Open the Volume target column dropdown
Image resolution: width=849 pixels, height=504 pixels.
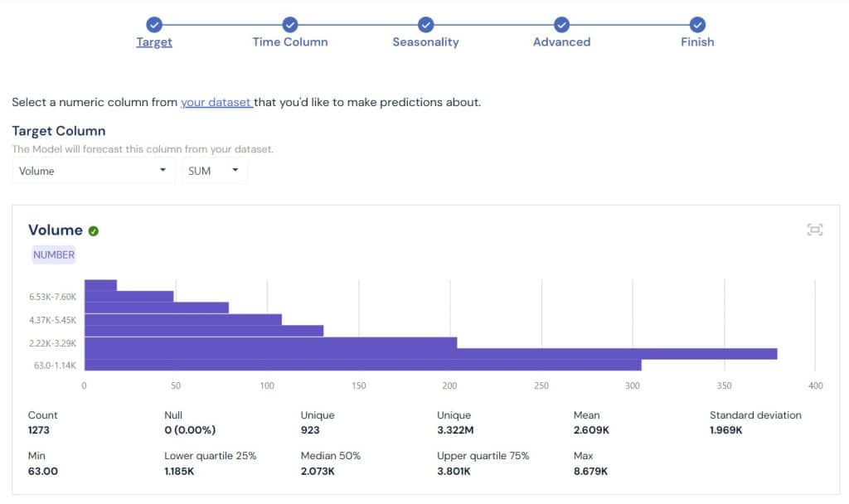pos(93,171)
